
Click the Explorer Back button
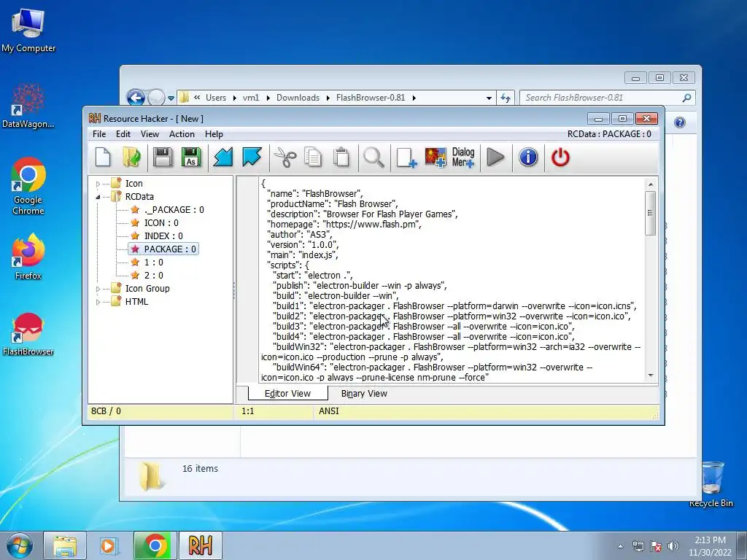coord(136,98)
